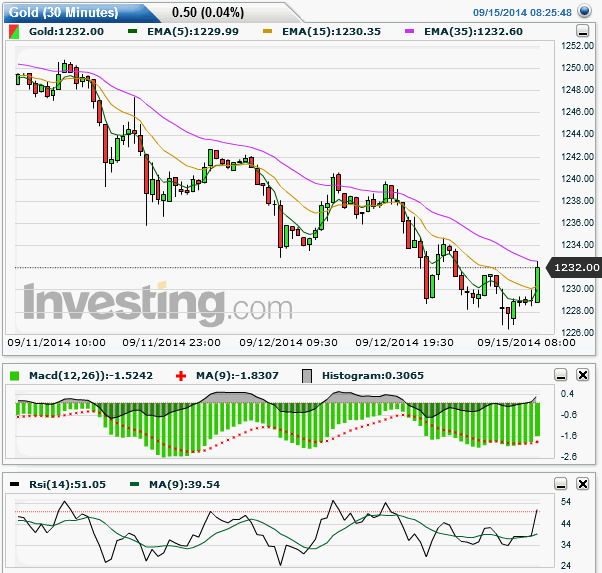Click the EMA(15):1230.35 label
This screenshot has width=602, height=573.
[x=331, y=31]
